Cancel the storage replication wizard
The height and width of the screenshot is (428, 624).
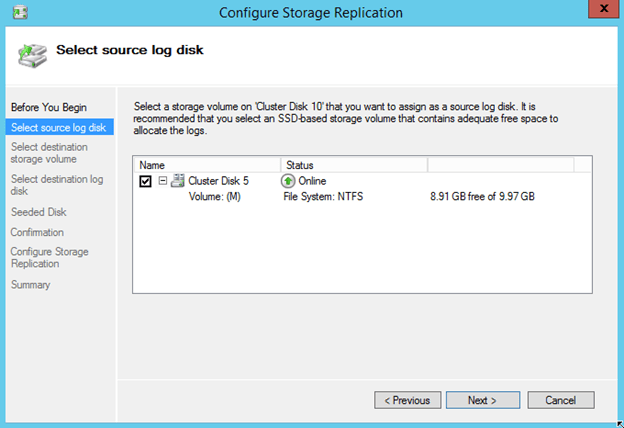click(x=559, y=400)
